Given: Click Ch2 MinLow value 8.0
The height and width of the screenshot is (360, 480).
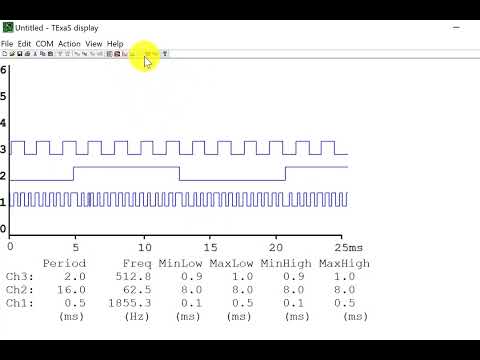Looking at the screenshot, I should tap(192, 290).
